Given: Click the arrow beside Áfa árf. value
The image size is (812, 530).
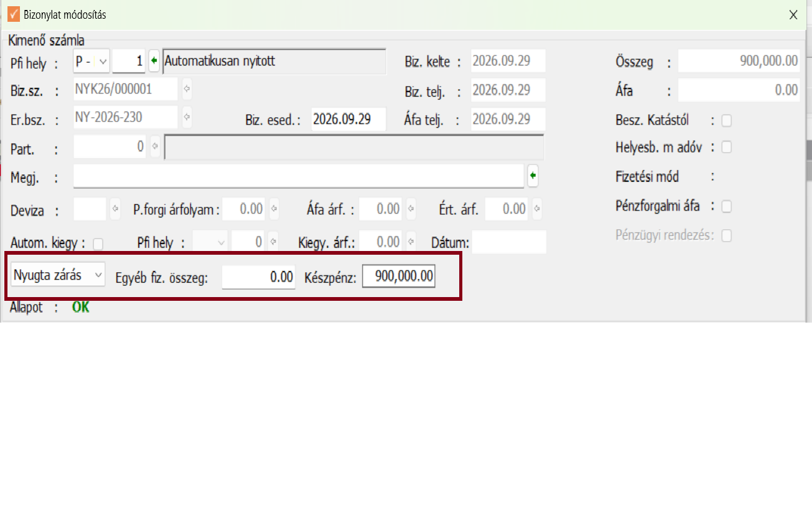Looking at the screenshot, I should [411, 209].
